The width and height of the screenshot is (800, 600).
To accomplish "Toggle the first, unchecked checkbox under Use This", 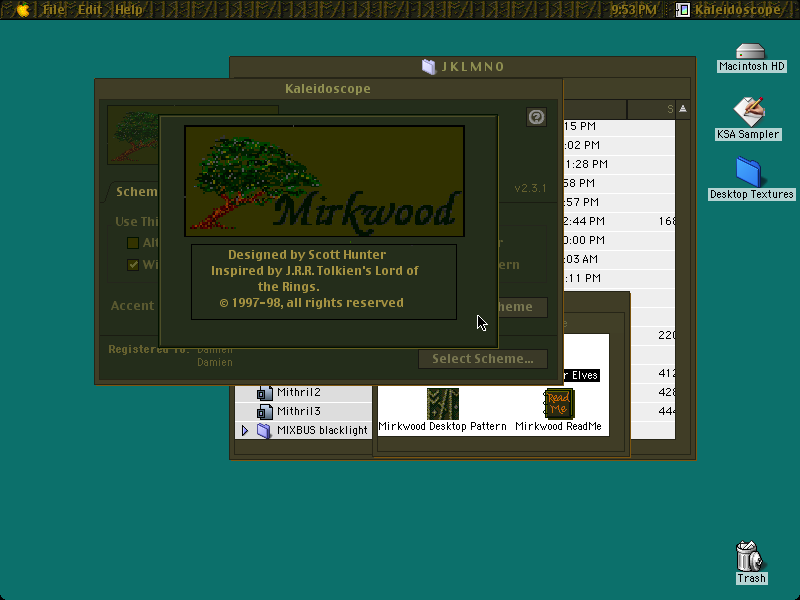I will click(x=133, y=243).
